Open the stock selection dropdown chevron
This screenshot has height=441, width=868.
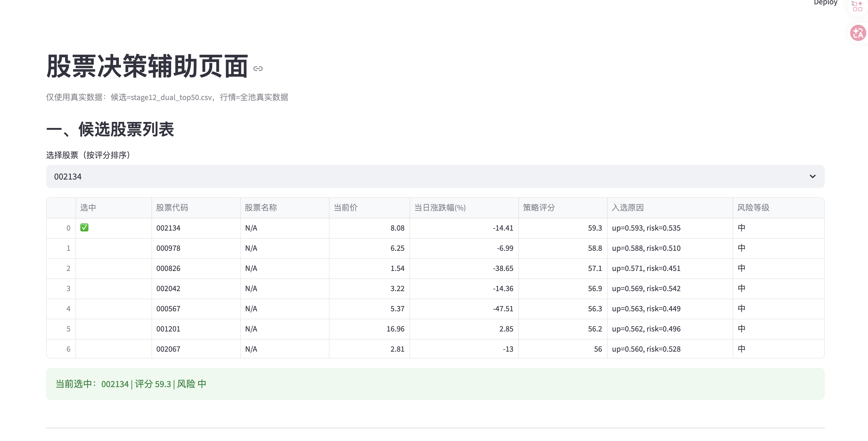[812, 176]
